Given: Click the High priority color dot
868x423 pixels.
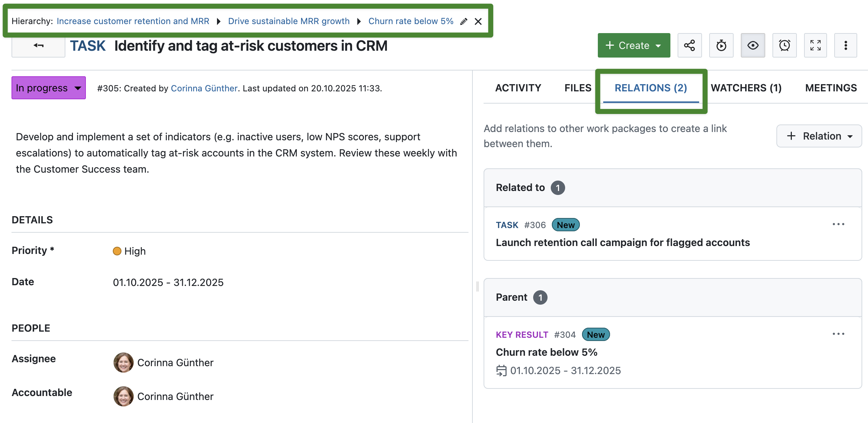Looking at the screenshot, I should point(117,251).
